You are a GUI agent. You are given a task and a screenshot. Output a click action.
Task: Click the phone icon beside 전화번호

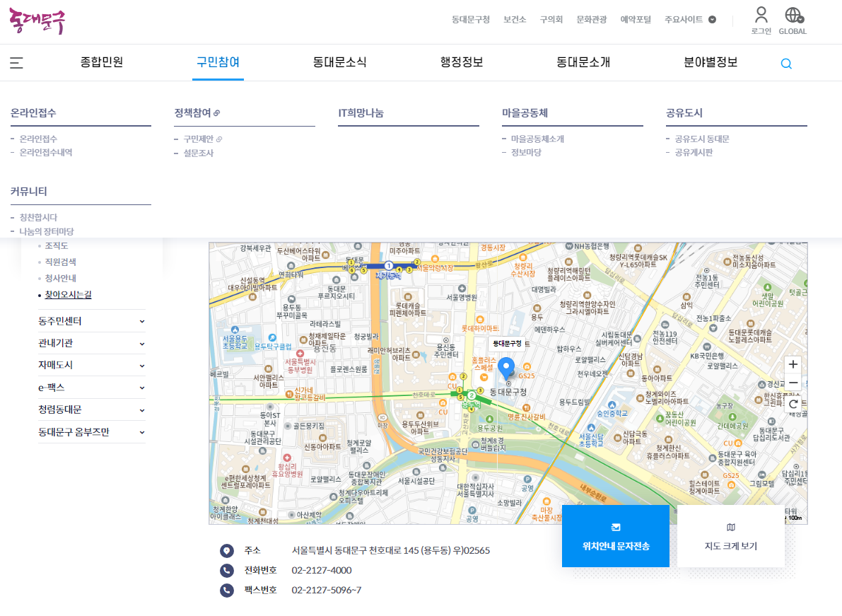[x=227, y=570]
